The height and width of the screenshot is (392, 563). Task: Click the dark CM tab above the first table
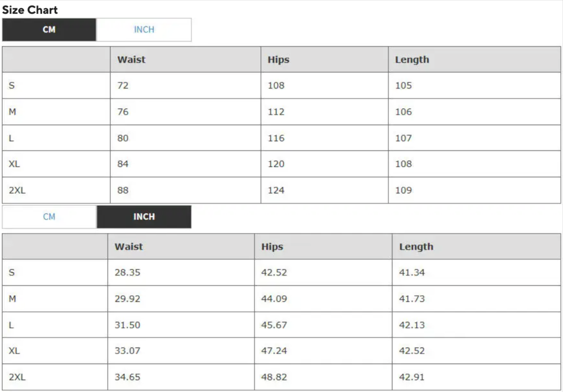point(49,30)
